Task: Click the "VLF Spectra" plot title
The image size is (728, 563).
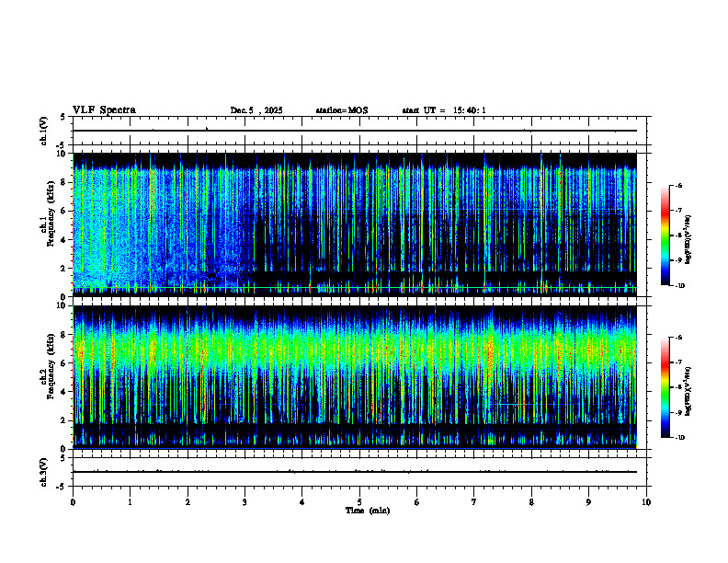Action: pos(104,110)
